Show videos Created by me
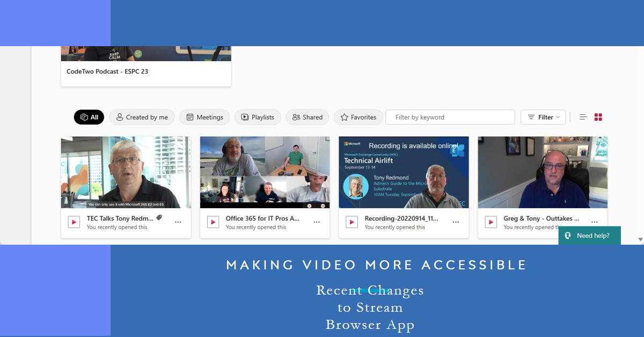 [x=142, y=117]
